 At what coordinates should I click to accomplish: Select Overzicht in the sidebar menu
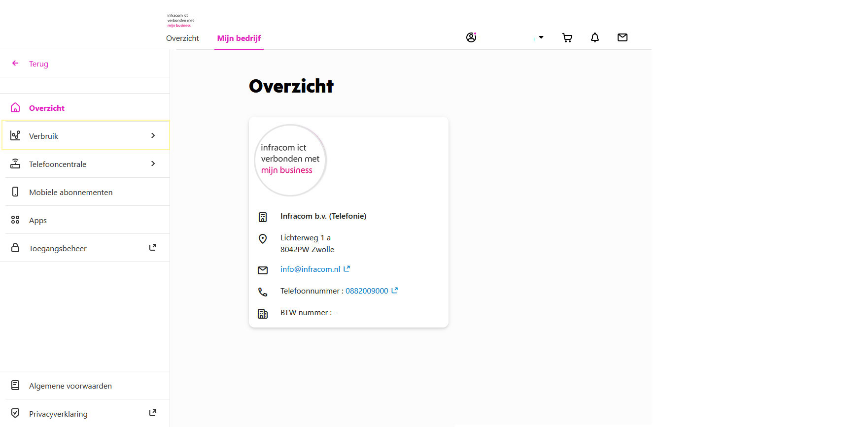(47, 108)
